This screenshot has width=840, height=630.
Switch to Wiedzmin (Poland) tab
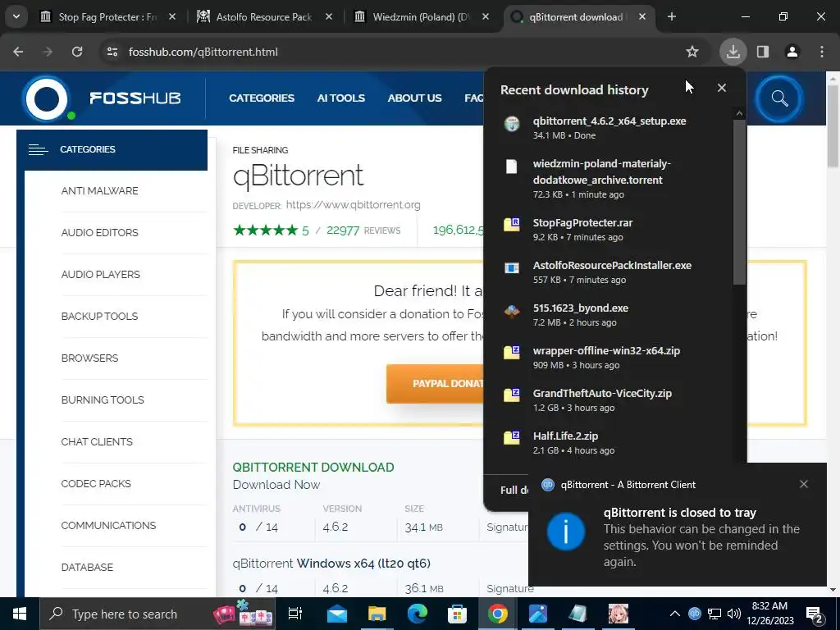[x=421, y=16]
